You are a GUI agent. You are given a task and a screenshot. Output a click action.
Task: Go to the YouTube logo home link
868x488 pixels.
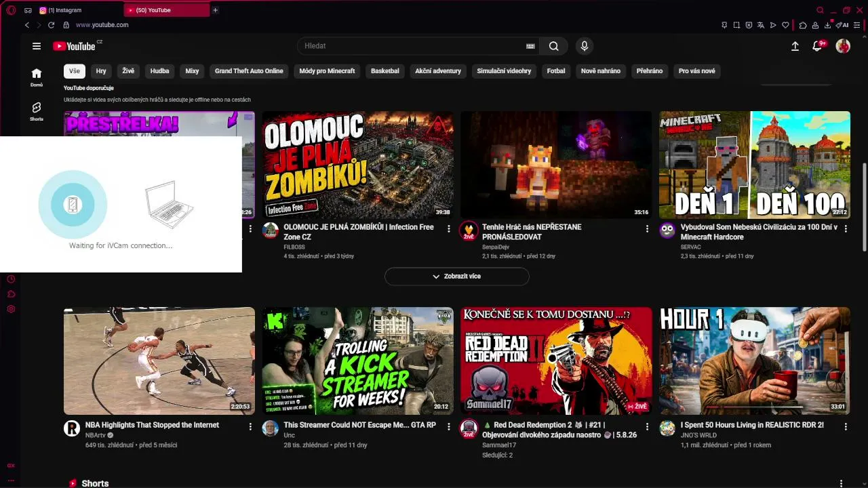(74, 46)
